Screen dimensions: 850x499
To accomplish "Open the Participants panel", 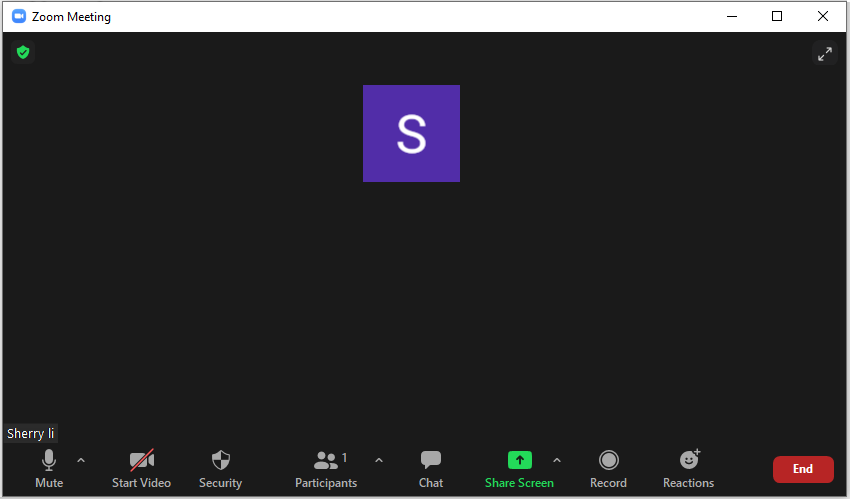I will (326, 469).
